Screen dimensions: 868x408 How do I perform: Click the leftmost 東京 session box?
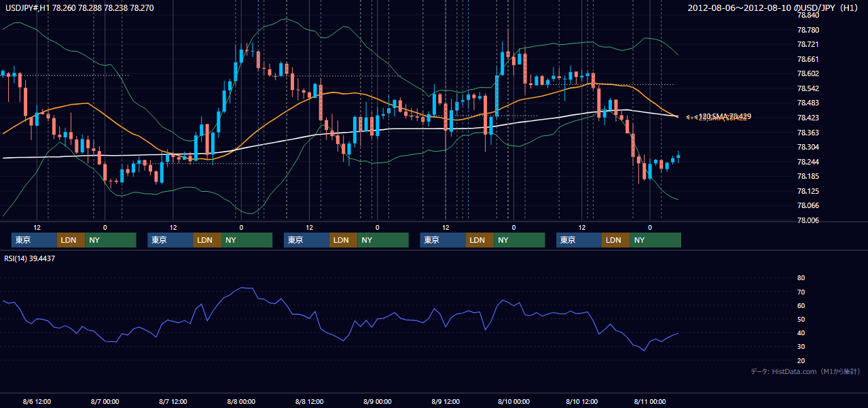34,240
